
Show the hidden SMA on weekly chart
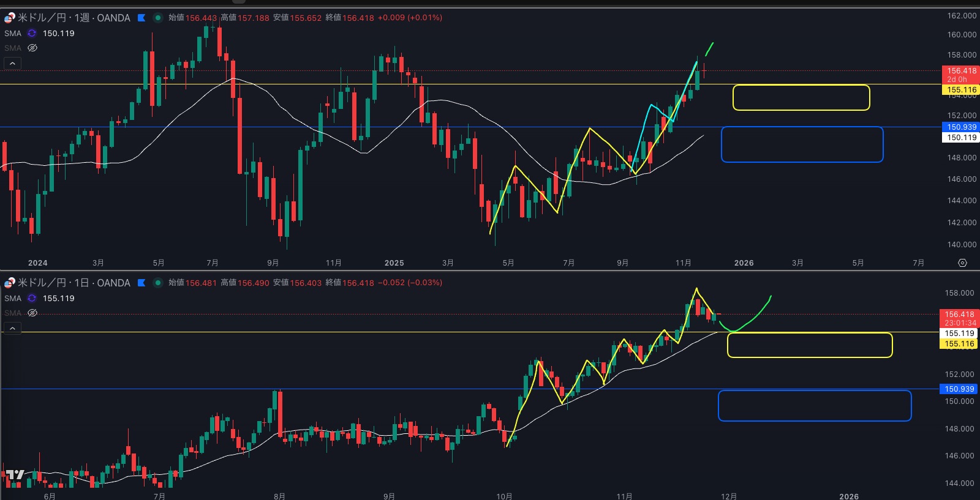(x=32, y=48)
